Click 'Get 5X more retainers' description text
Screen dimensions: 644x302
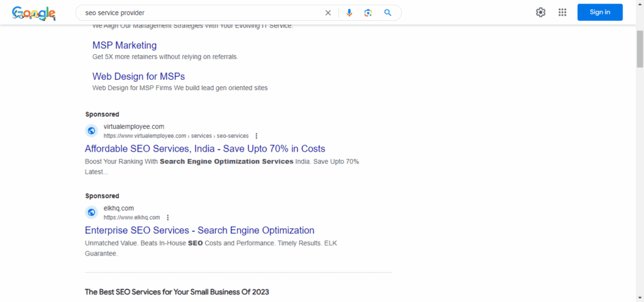(x=165, y=57)
